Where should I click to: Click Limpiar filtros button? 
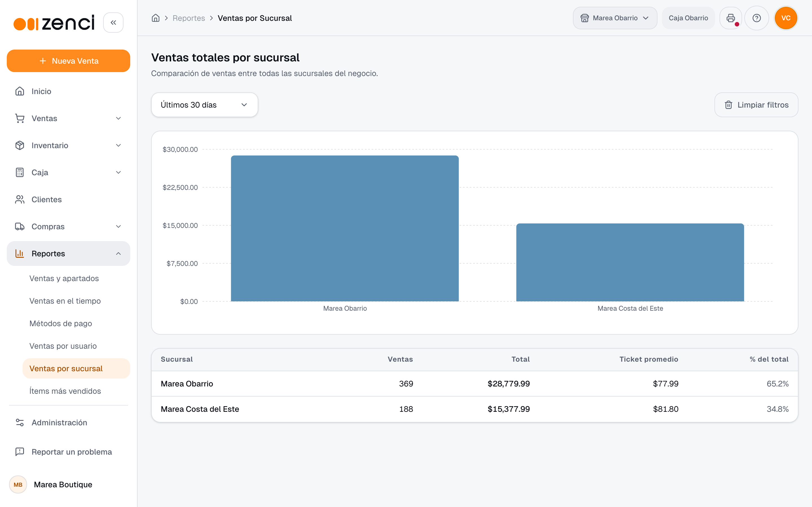tap(756, 104)
